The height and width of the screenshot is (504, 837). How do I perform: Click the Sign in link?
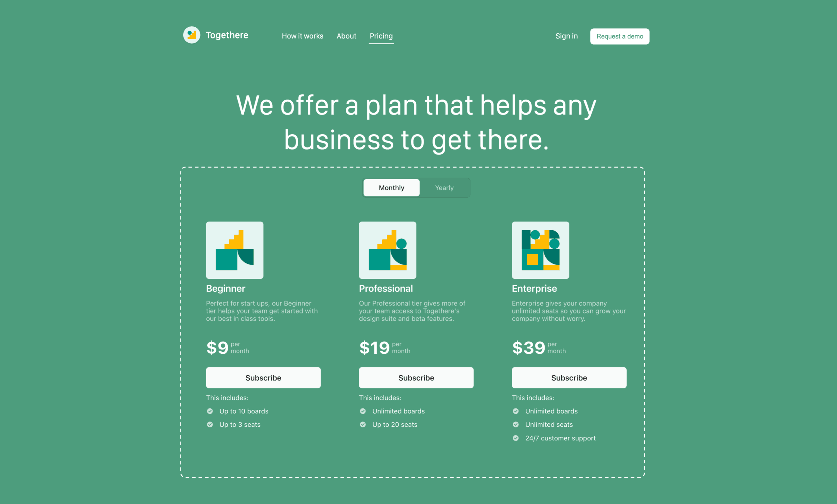click(566, 36)
